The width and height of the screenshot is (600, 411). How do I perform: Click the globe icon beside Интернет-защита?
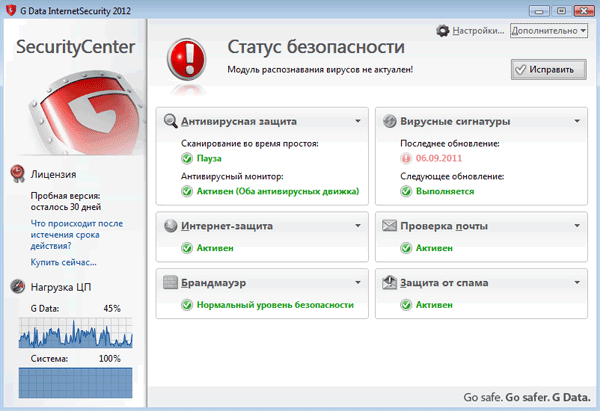[x=170, y=226]
